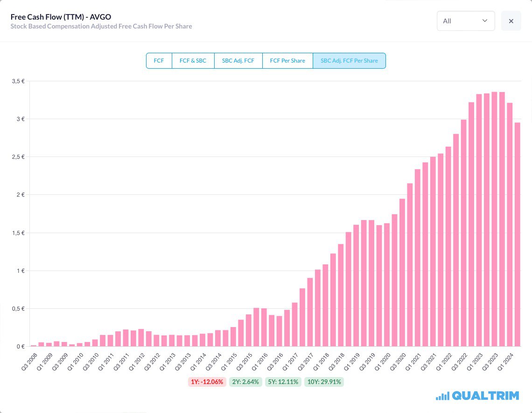Viewport: 532px width, 413px height.
Task: Click the Q1 2017 bar
Action: tap(294, 325)
